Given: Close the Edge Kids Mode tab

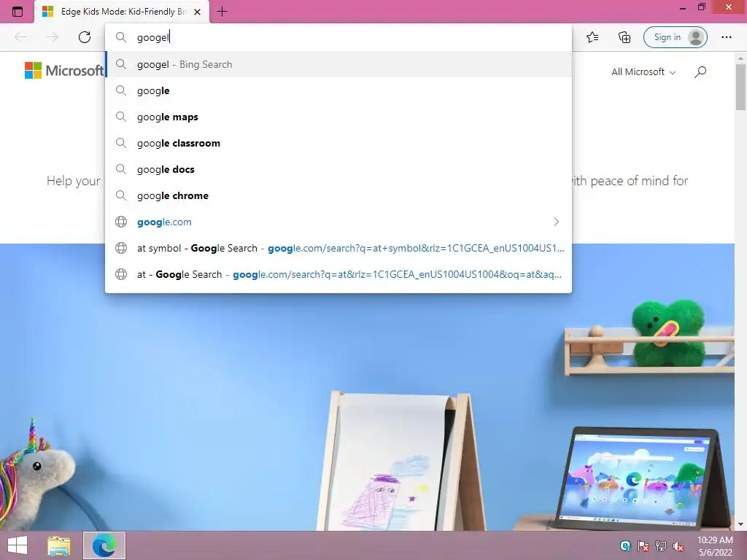Looking at the screenshot, I should pos(197,12).
